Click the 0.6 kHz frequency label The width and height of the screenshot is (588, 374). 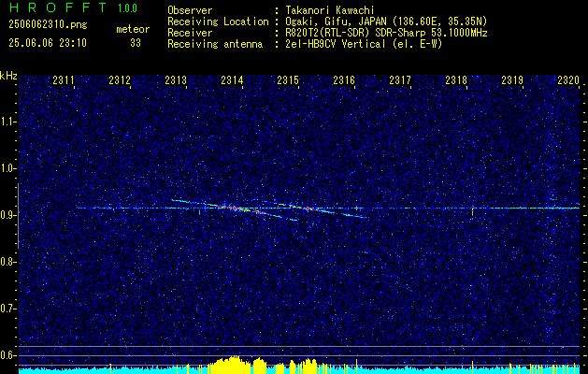pyautogui.click(x=7, y=355)
